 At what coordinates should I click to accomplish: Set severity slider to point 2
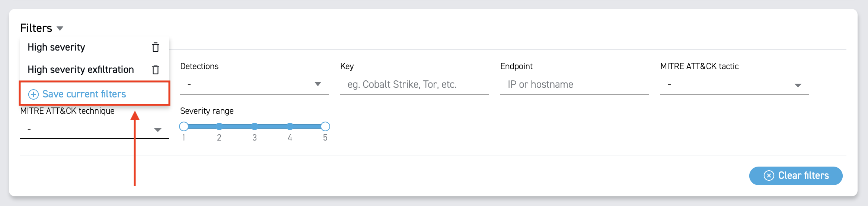coord(219,126)
